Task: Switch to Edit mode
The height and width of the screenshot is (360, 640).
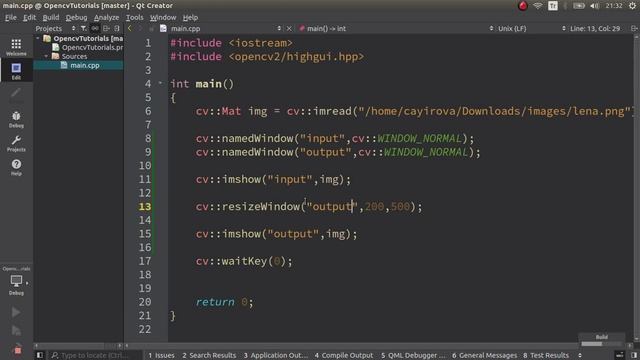Action: coord(16,71)
